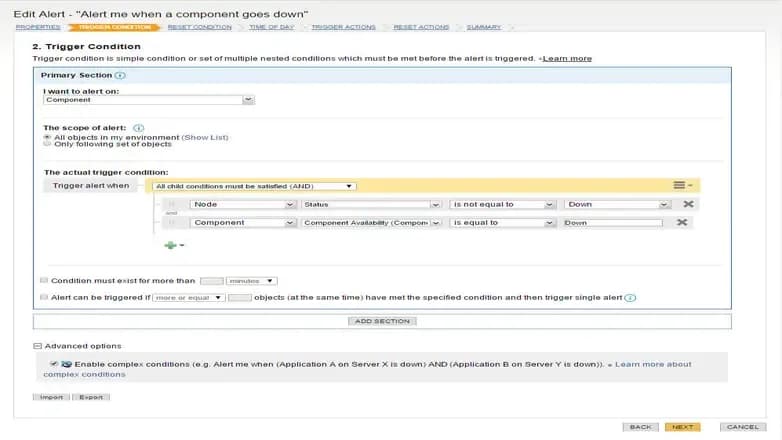Focus the Down value field for Component
The image size is (782, 440).
(x=612, y=222)
